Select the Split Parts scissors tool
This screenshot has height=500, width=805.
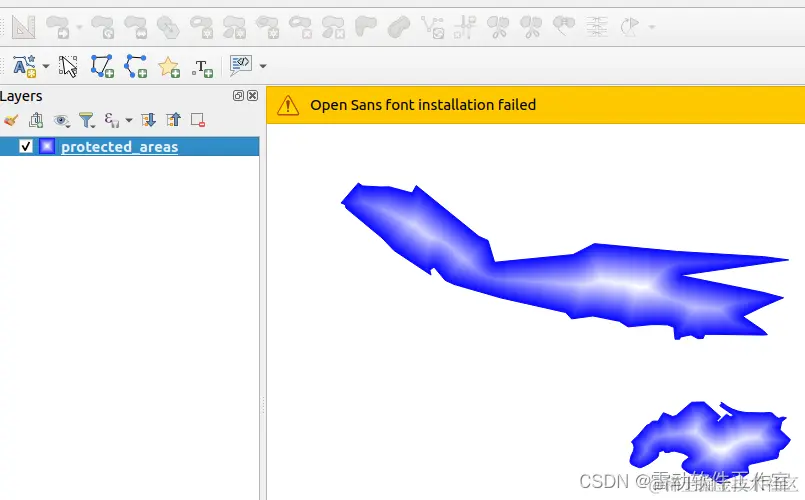[531, 27]
